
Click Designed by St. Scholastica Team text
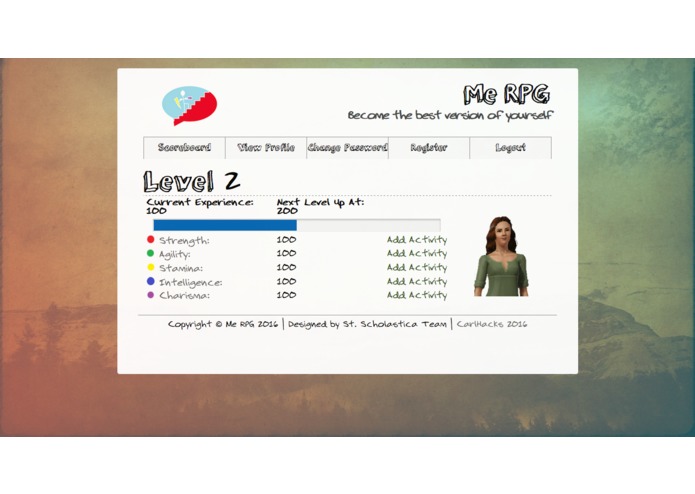click(x=367, y=324)
